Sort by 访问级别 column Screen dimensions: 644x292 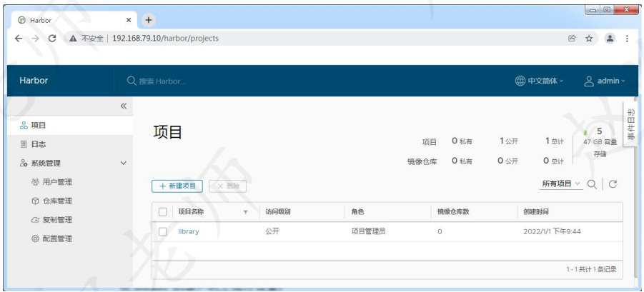(x=278, y=211)
